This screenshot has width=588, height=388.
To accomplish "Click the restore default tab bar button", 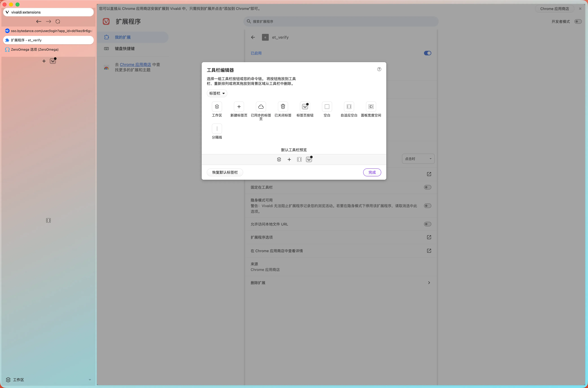I will [x=225, y=173].
